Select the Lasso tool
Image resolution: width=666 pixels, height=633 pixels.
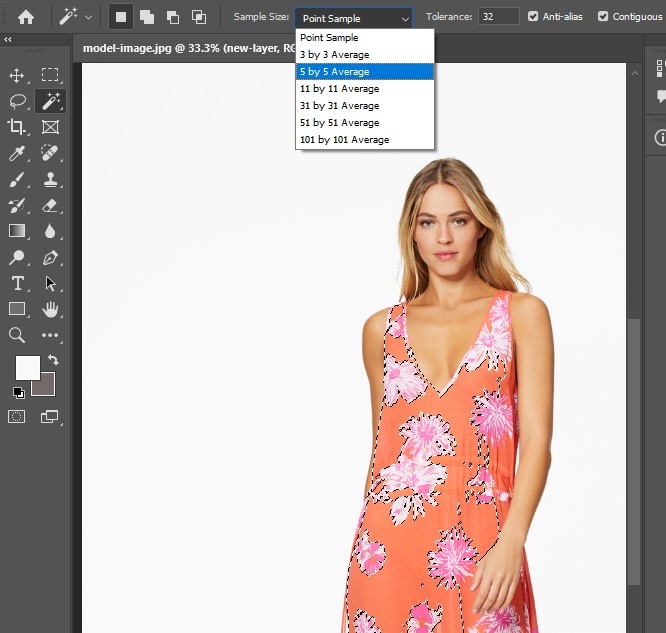pos(17,101)
